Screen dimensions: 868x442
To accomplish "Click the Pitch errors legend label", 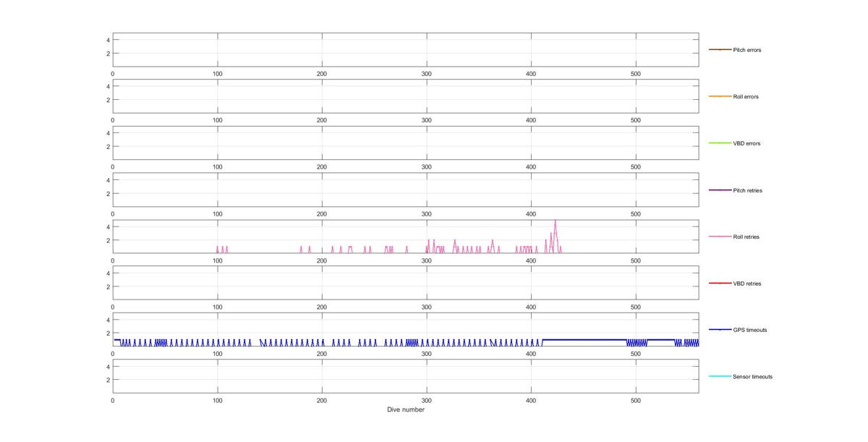I will (x=746, y=50).
